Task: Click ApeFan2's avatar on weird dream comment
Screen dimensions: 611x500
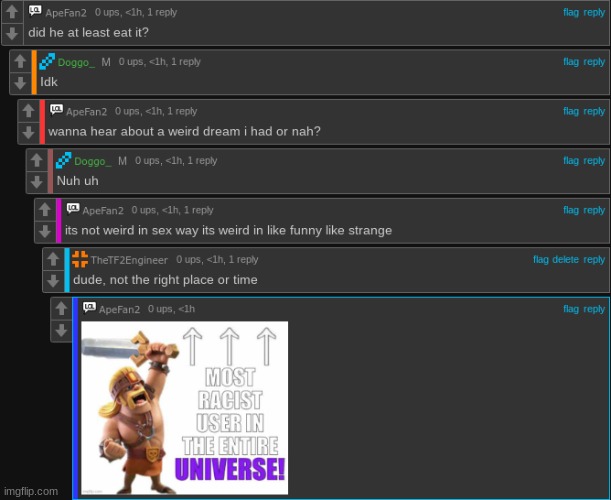Action: (56, 110)
